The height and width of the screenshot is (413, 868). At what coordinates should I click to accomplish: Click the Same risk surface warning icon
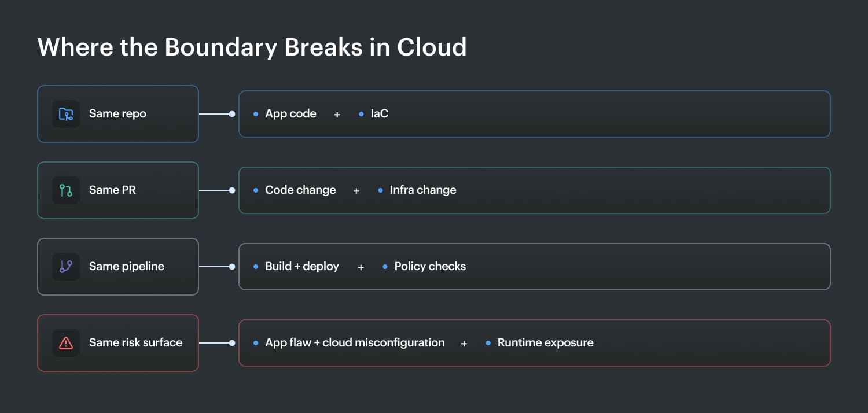coord(66,343)
